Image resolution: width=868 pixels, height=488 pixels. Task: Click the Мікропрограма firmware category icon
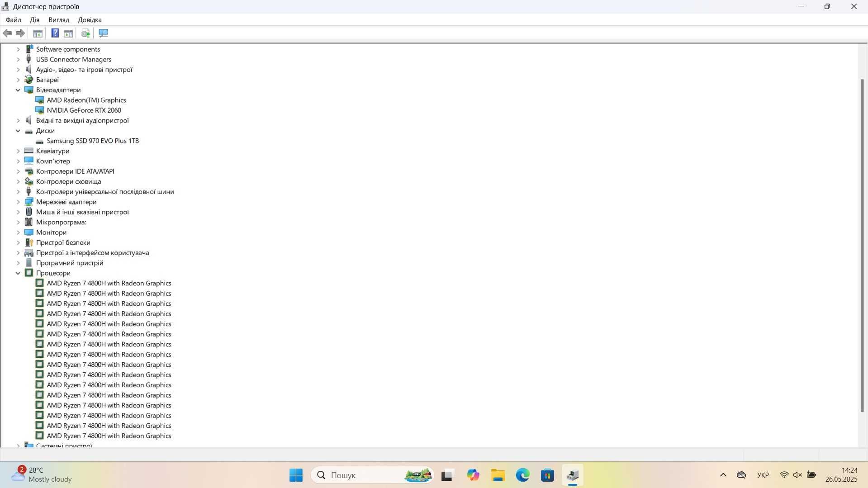tap(29, 222)
